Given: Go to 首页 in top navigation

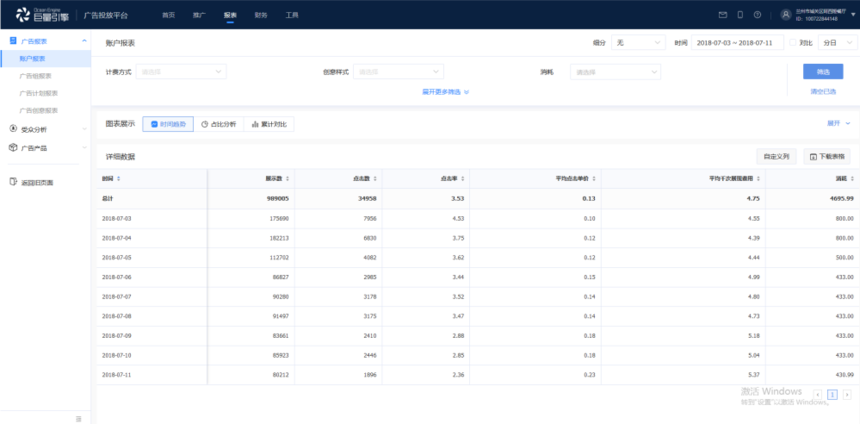Looking at the screenshot, I should pos(168,15).
